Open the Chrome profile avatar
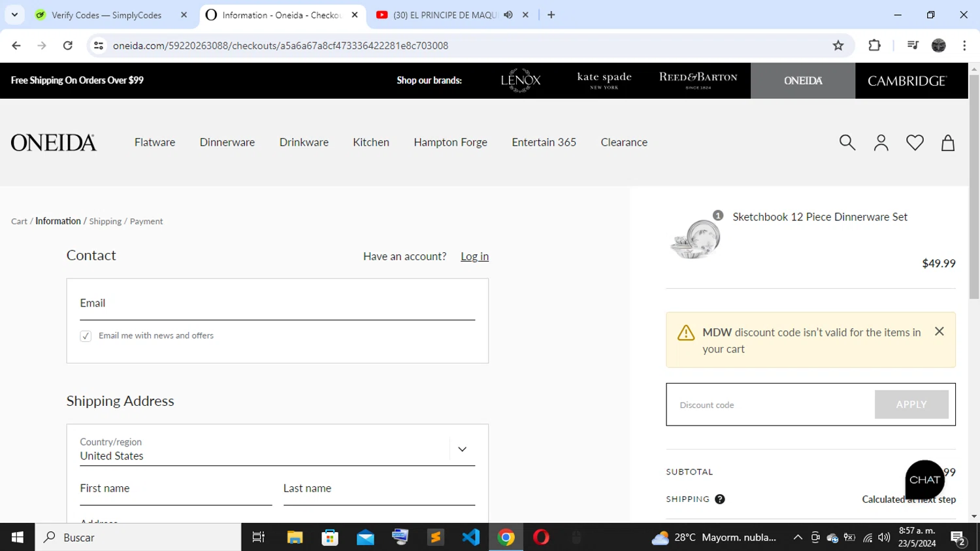This screenshot has height=551, width=980. pyautogui.click(x=939, y=45)
